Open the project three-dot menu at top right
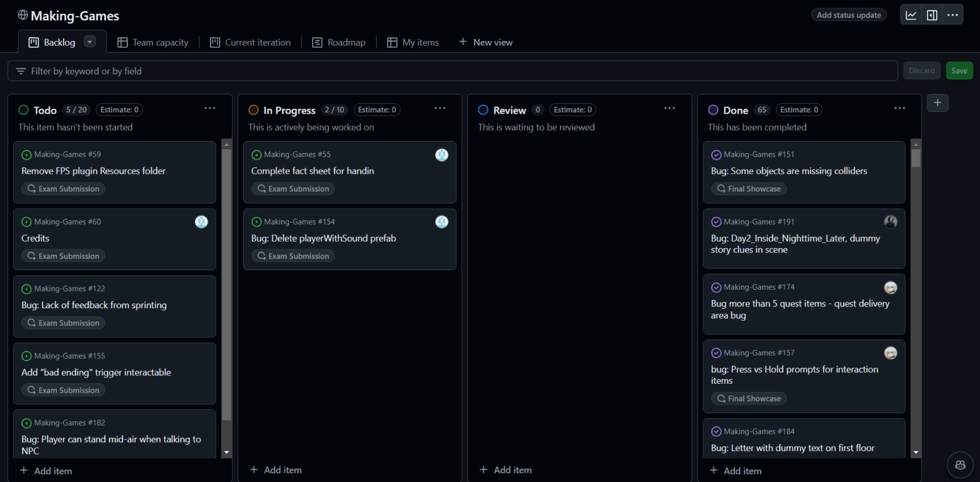This screenshot has height=482, width=980. tap(953, 15)
